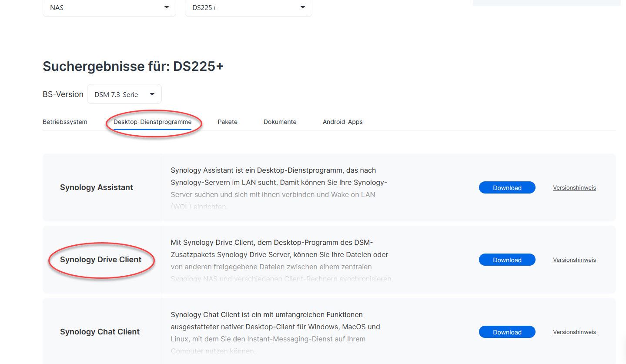This screenshot has width=626, height=364.
Task: Switch to the Android-Apps tab
Action: (x=342, y=122)
